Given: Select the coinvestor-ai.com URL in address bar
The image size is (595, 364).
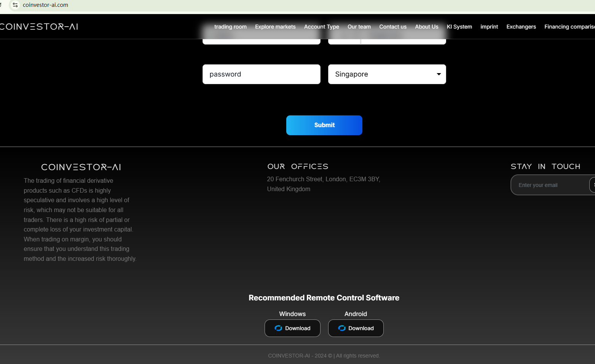Looking at the screenshot, I should coord(45,5).
